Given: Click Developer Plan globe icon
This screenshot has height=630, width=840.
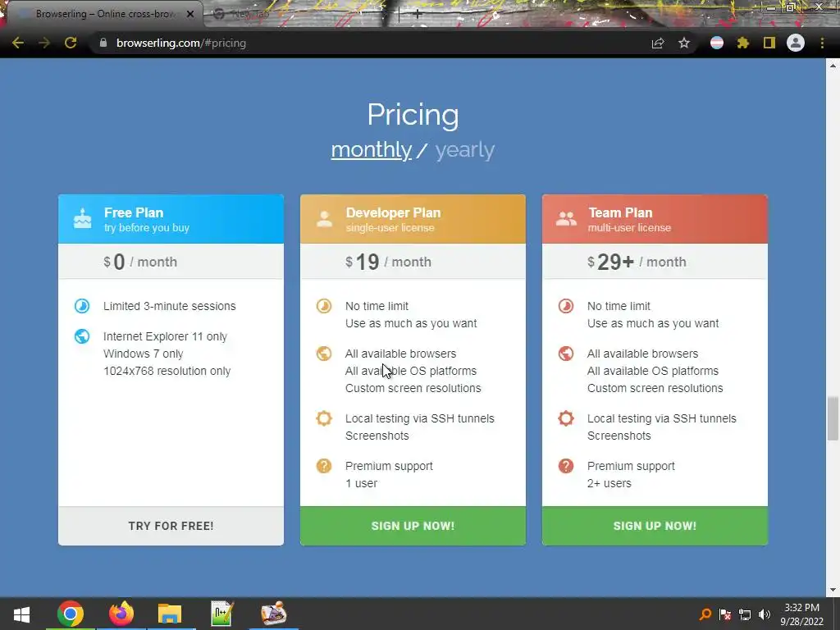Looking at the screenshot, I should [323, 354].
